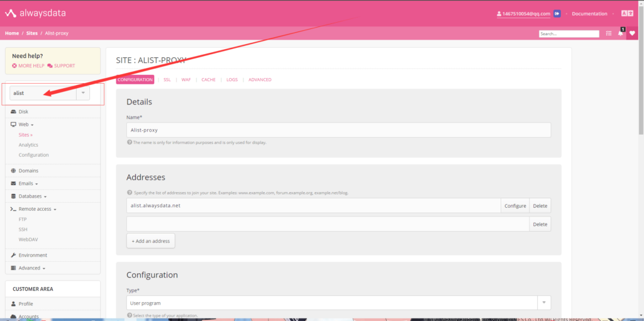Open the Documentation link

coord(589,14)
